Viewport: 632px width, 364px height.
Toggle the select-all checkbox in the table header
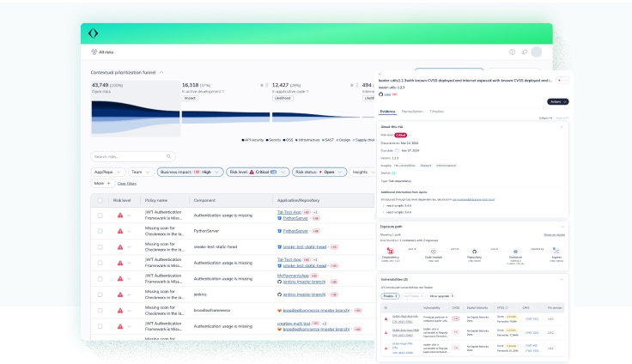point(99,200)
